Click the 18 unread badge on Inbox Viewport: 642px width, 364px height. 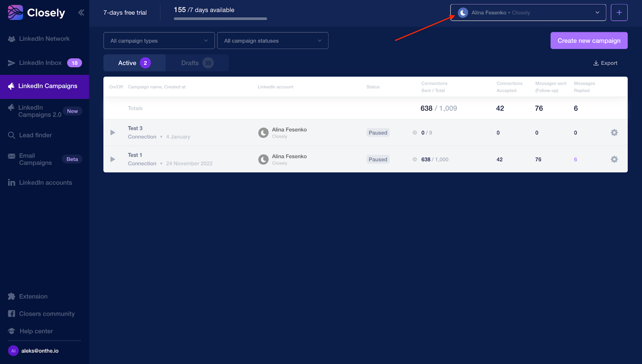75,63
